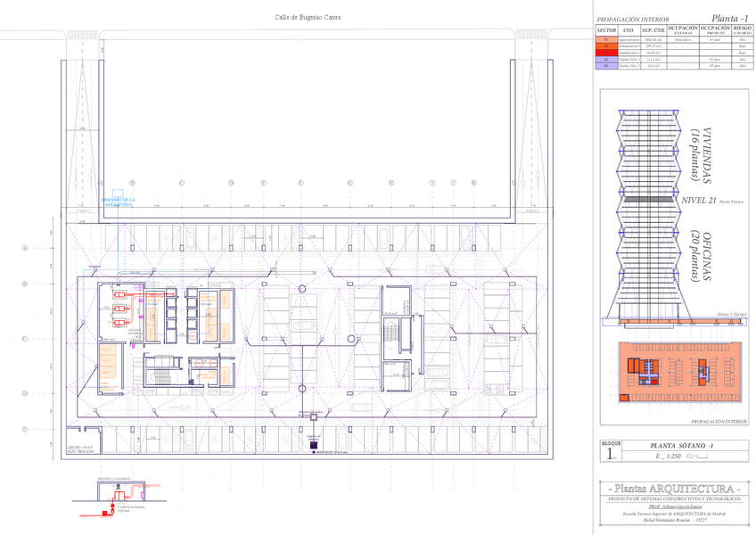Select the car symbol in top parking row
The height and width of the screenshot is (535, 756).
click(382, 239)
